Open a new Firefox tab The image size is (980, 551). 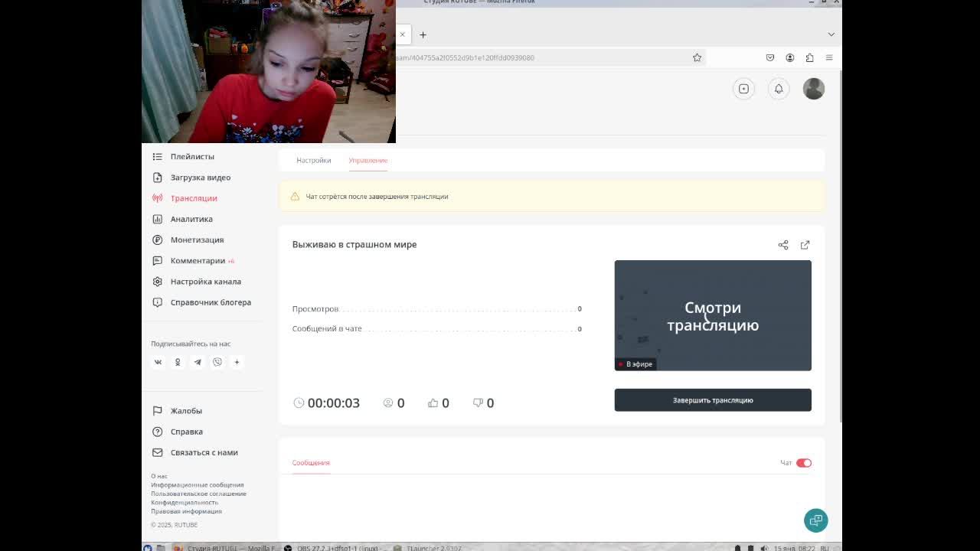(423, 34)
